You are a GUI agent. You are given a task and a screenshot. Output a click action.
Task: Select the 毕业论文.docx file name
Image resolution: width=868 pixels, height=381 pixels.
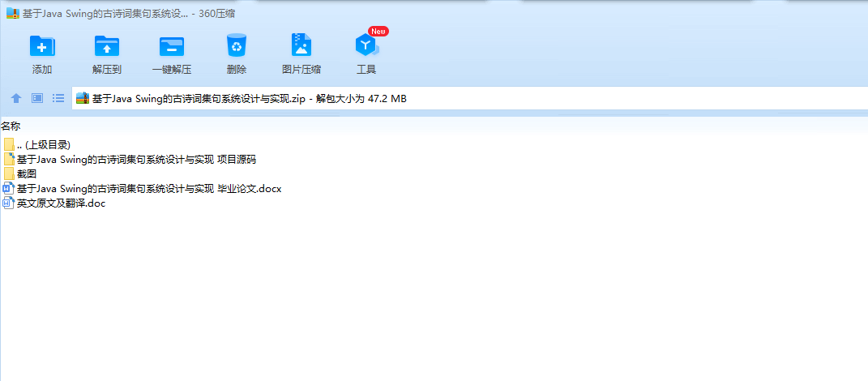pyautogui.click(x=149, y=188)
